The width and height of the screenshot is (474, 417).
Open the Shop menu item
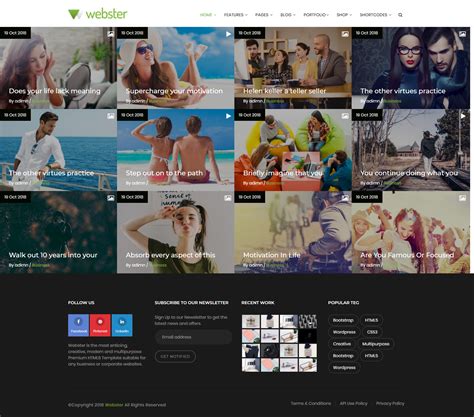click(344, 15)
